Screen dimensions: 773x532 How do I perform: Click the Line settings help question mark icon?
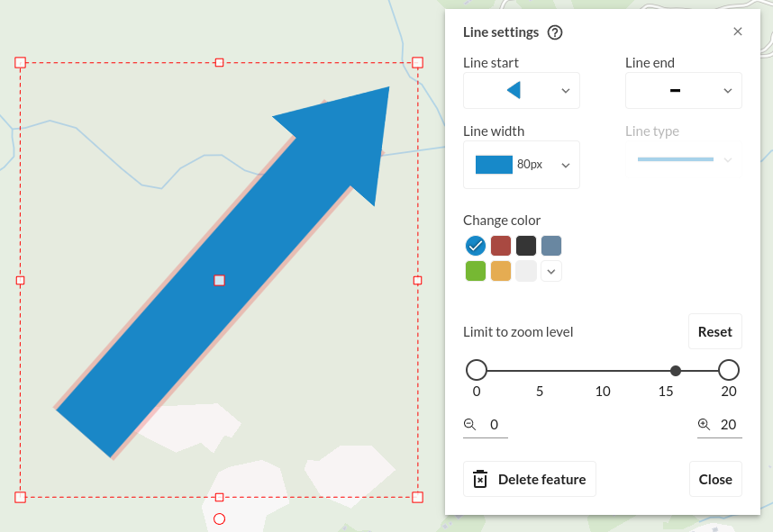pos(555,32)
